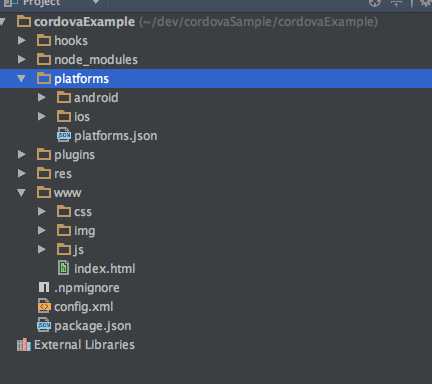Image resolution: width=432 pixels, height=384 pixels.
Task: Expand the js folder
Action: [42, 250]
